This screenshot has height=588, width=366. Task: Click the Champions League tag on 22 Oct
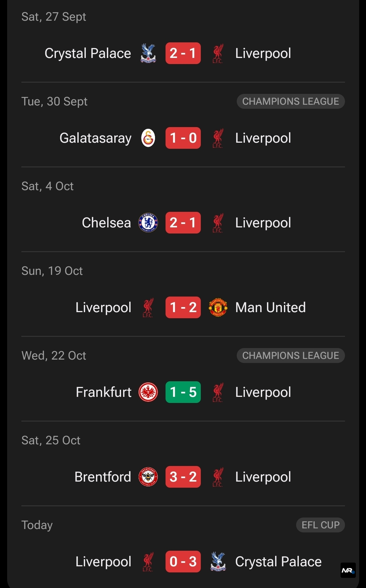tap(291, 356)
